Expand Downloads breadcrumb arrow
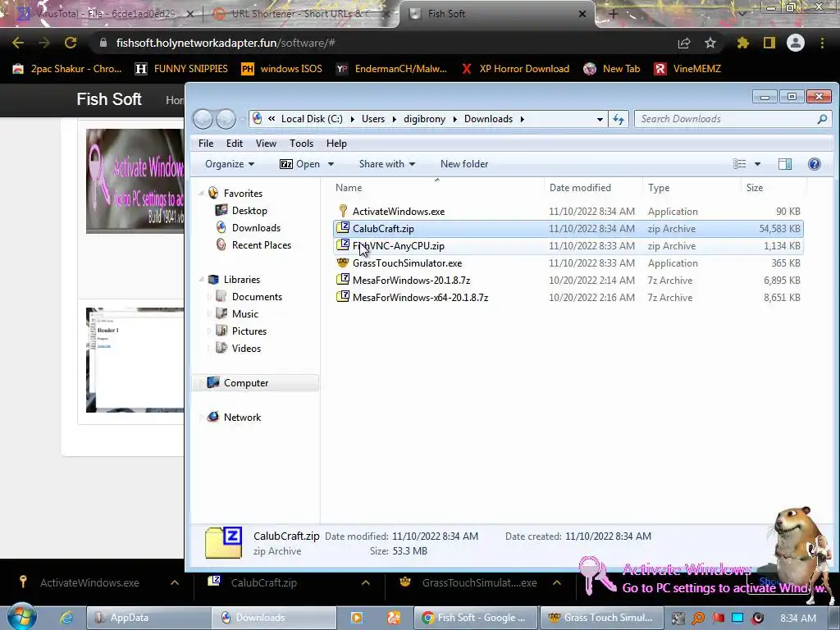840x630 pixels. [x=522, y=119]
